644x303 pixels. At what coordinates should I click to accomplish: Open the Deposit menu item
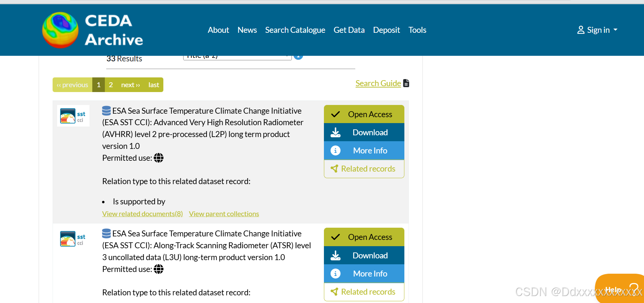[387, 30]
